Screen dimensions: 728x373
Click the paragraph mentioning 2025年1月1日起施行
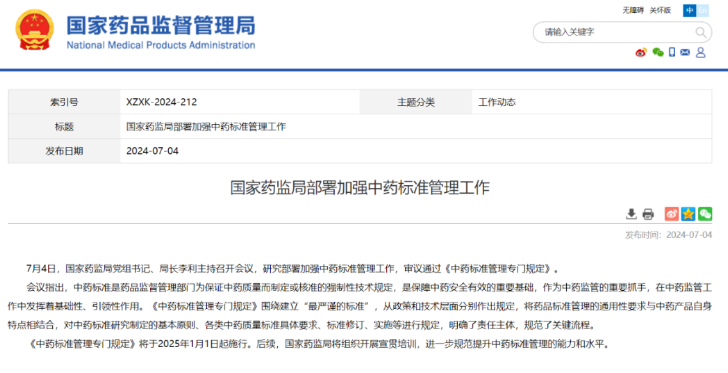tap(318, 344)
